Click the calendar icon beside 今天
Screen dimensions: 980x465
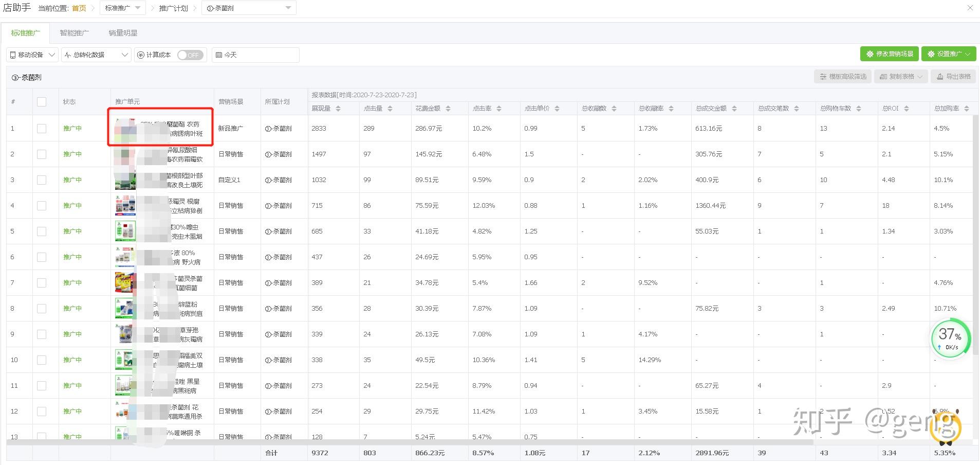point(219,55)
